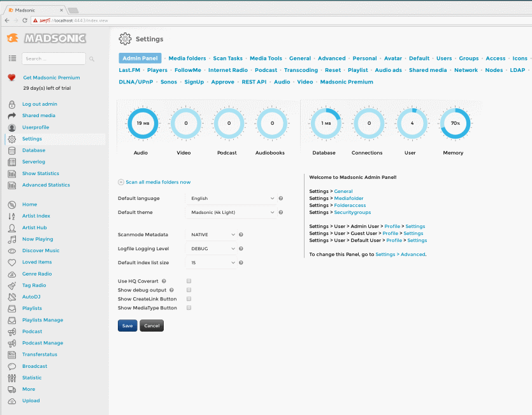Switch to the Media folders settings tab
The height and width of the screenshot is (415, 532).
point(187,59)
